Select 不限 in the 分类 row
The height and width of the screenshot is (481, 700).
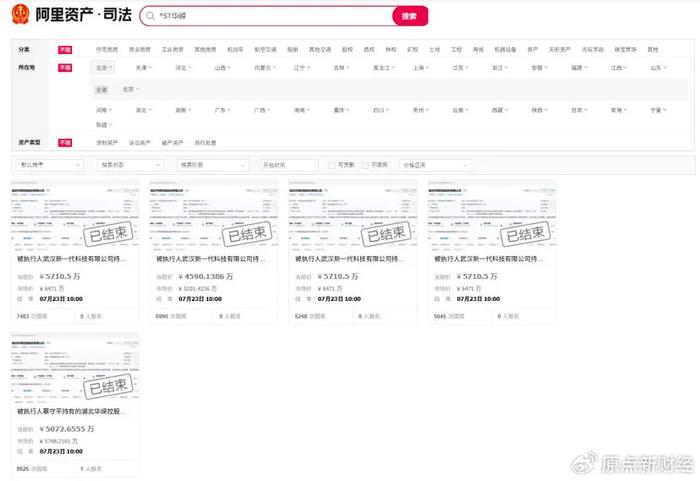click(65, 50)
